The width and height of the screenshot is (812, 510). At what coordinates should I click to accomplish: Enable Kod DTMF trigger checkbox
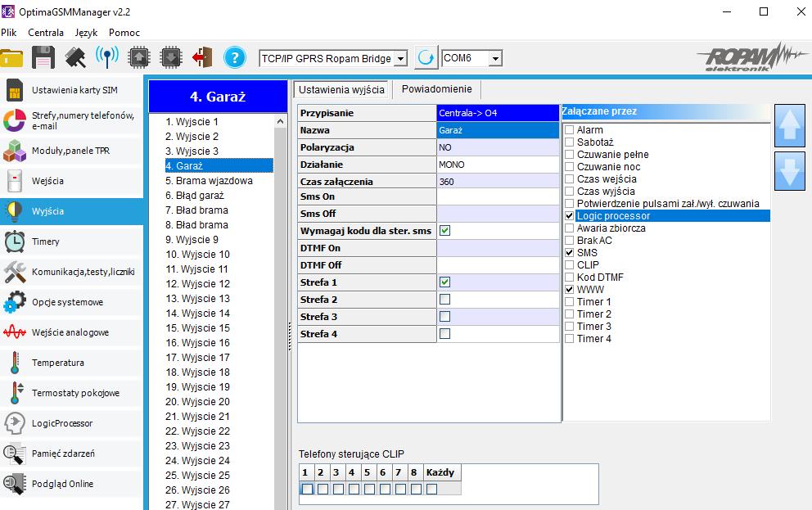coord(569,277)
